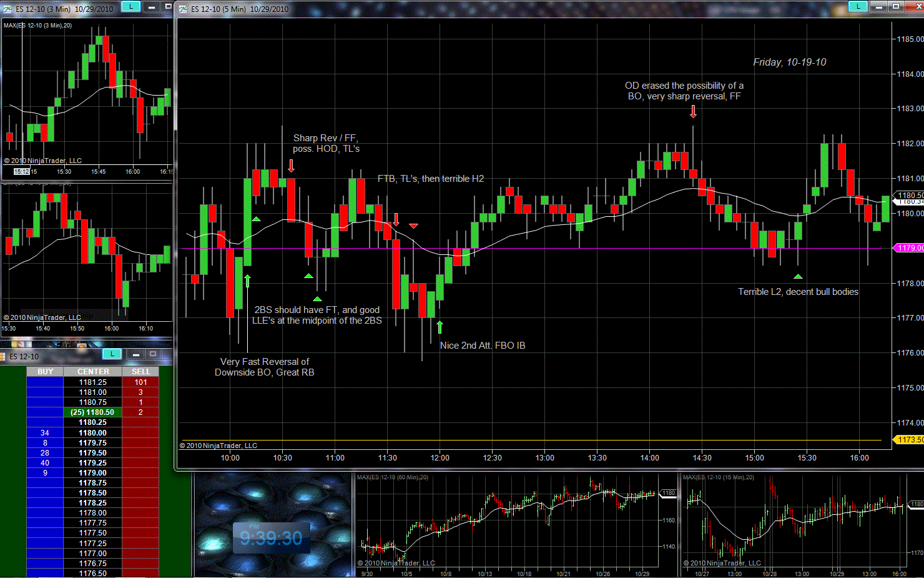Click green up arrow near Nice 2nd Att. label
This screenshot has height=578, width=924.
point(440,327)
